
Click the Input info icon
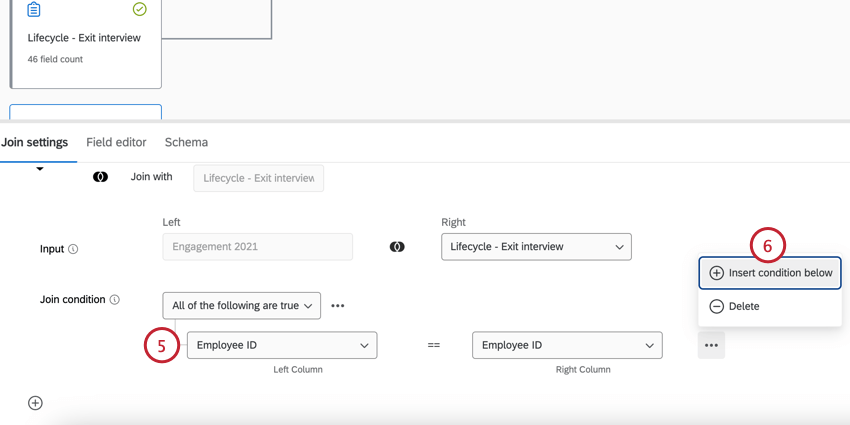coord(73,249)
